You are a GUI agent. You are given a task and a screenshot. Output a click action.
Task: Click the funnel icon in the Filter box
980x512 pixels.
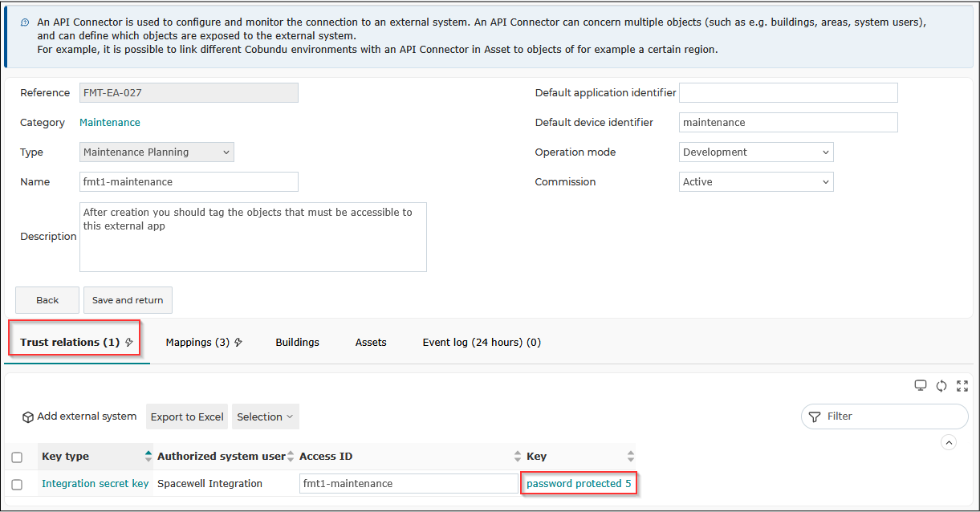(815, 417)
